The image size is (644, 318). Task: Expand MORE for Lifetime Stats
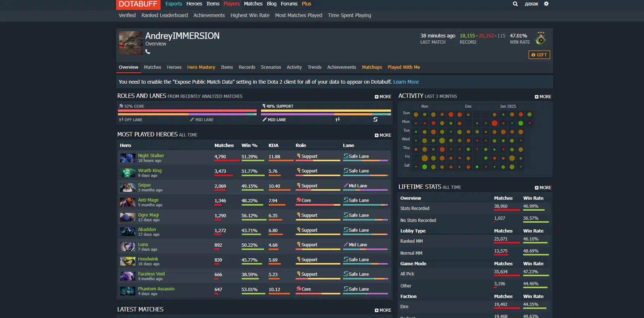(x=543, y=188)
